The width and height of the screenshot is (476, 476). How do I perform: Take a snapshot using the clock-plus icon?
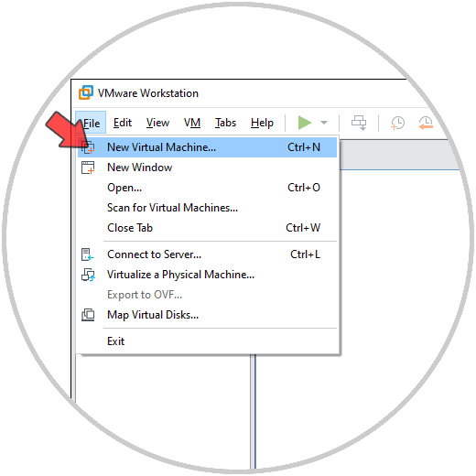click(x=397, y=123)
